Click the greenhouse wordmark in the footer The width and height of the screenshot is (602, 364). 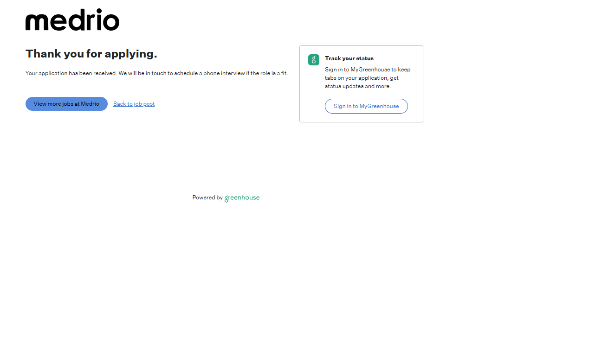pos(242,198)
